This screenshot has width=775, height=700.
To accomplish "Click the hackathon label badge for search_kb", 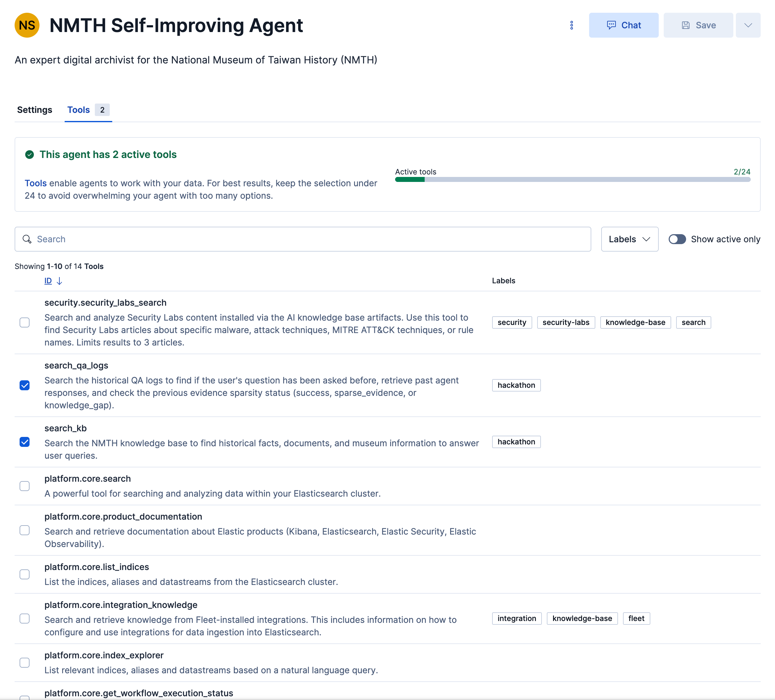I will coord(516,442).
